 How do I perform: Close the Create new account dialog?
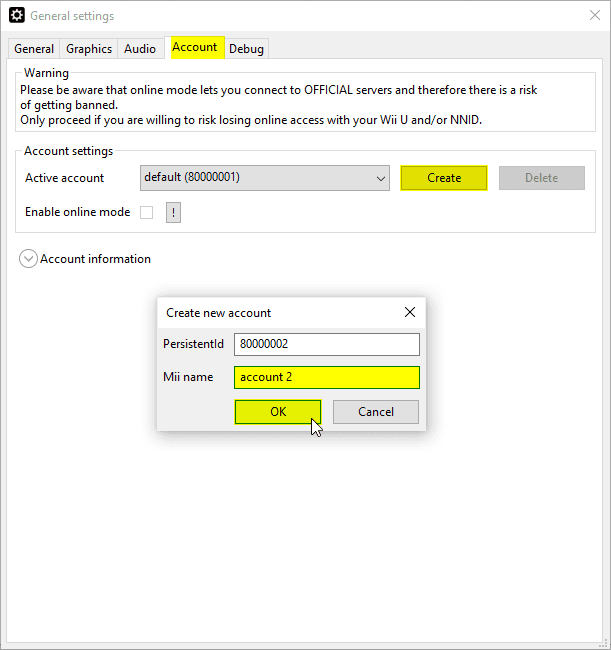pos(409,312)
